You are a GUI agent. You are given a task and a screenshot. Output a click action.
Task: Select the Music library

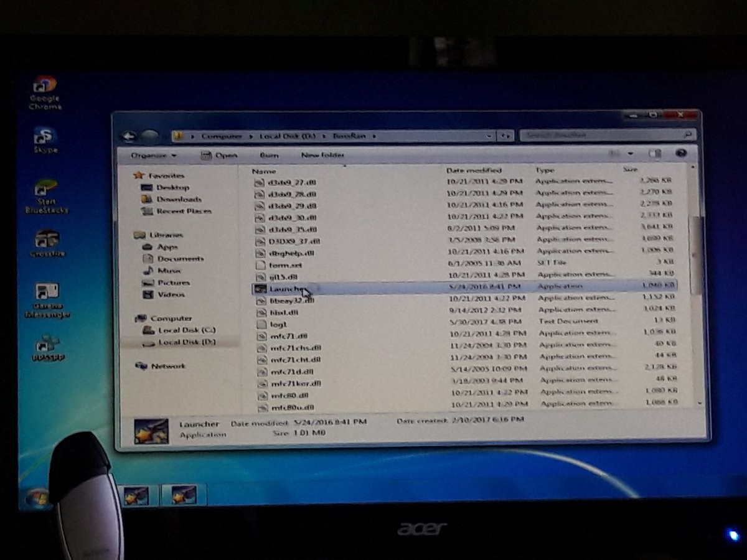click(x=162, y=270)
